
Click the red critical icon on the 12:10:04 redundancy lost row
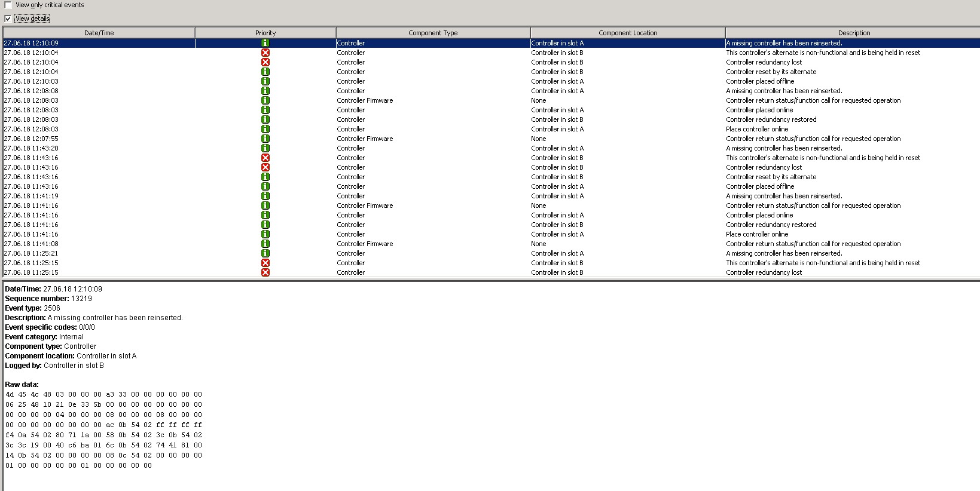click(265, 62)
